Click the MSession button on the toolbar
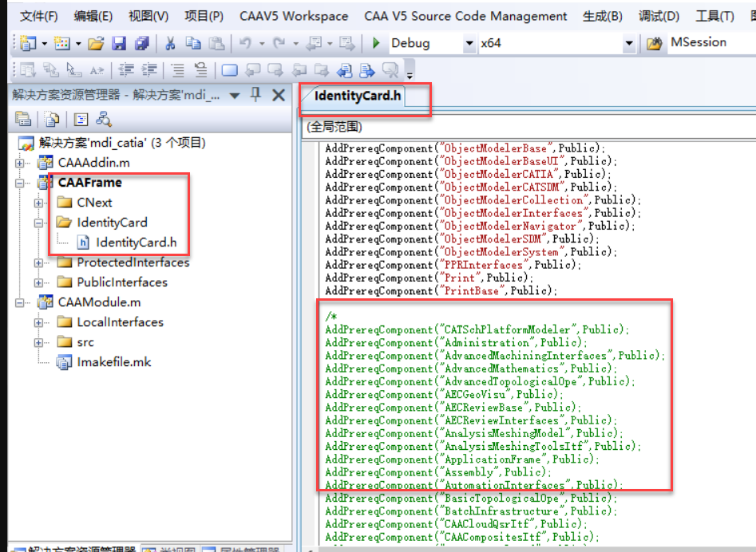The image size is (756, 552). [699, 41]
